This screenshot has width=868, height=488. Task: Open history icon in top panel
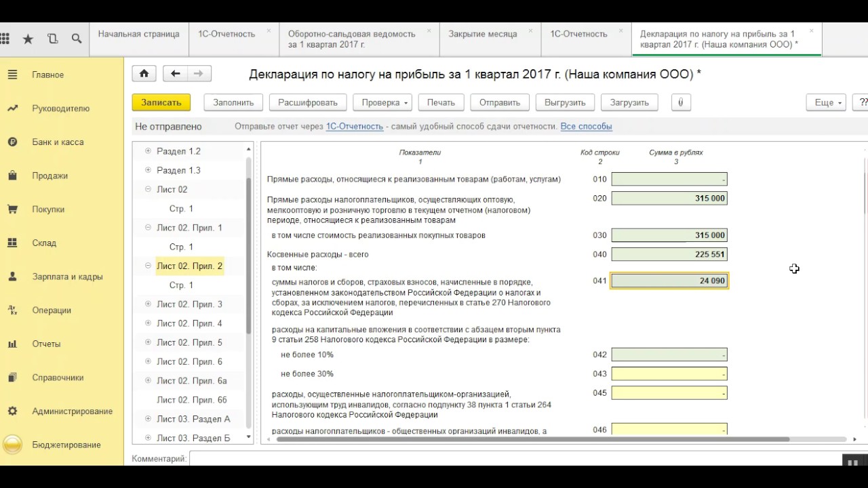[x=52, y=39]
